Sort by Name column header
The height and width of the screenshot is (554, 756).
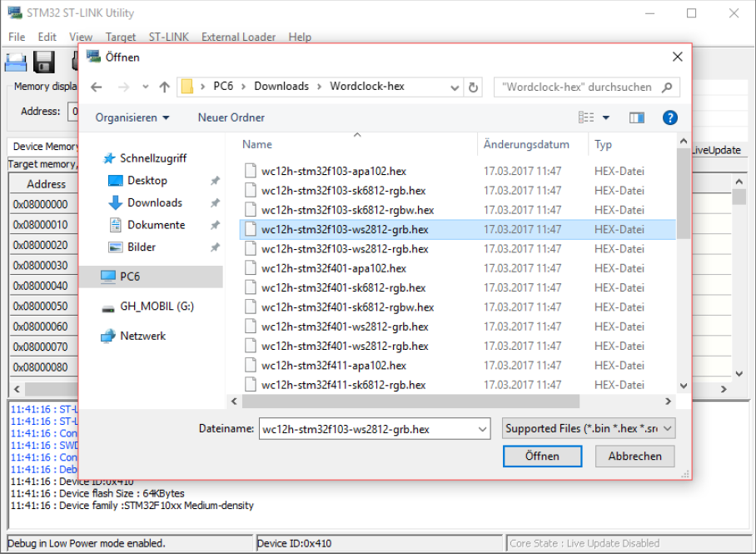pyautogui.click(x=357, y=144)
